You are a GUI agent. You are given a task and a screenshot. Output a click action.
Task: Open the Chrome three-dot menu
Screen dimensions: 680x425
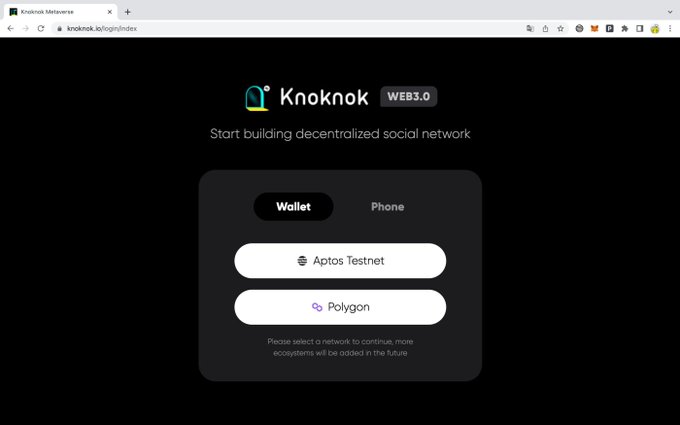click(x=670, y=29)
